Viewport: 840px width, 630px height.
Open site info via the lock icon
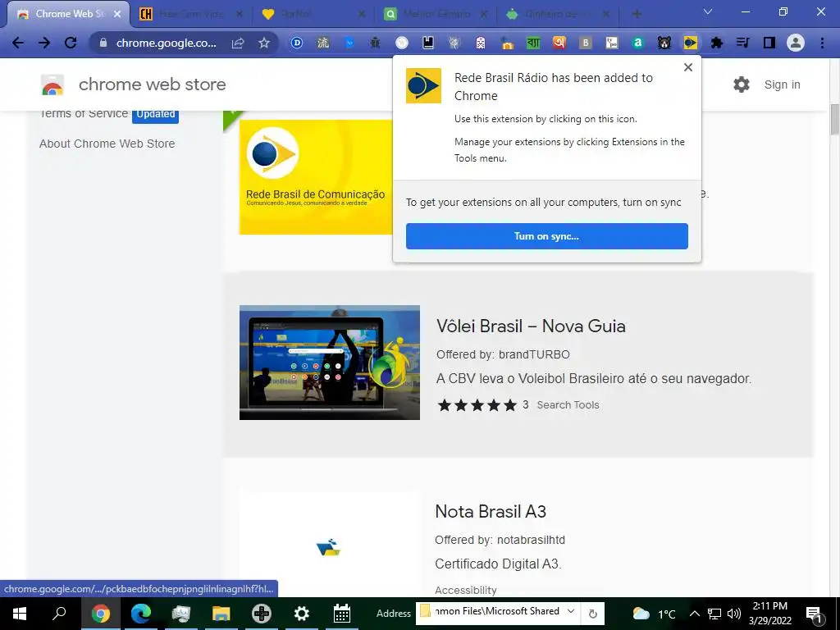click(103, 43)
